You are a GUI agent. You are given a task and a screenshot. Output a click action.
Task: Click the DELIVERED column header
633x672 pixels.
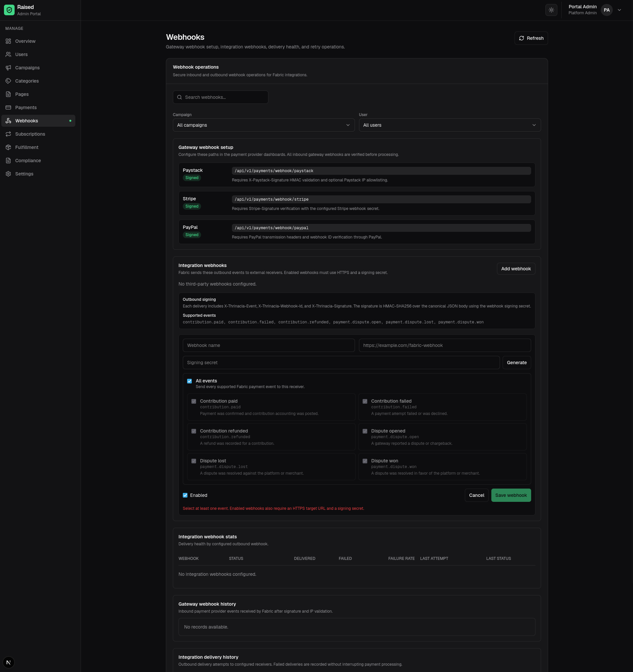[x=304, y=559]
